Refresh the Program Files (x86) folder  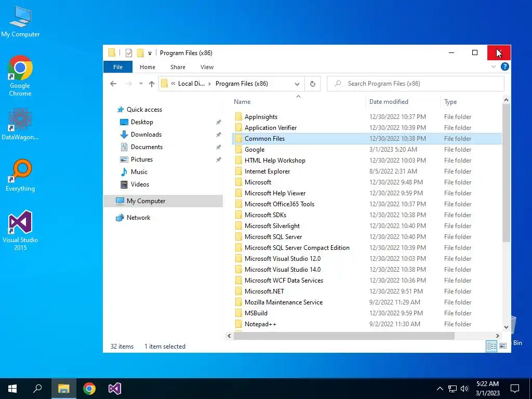(312, 84)
